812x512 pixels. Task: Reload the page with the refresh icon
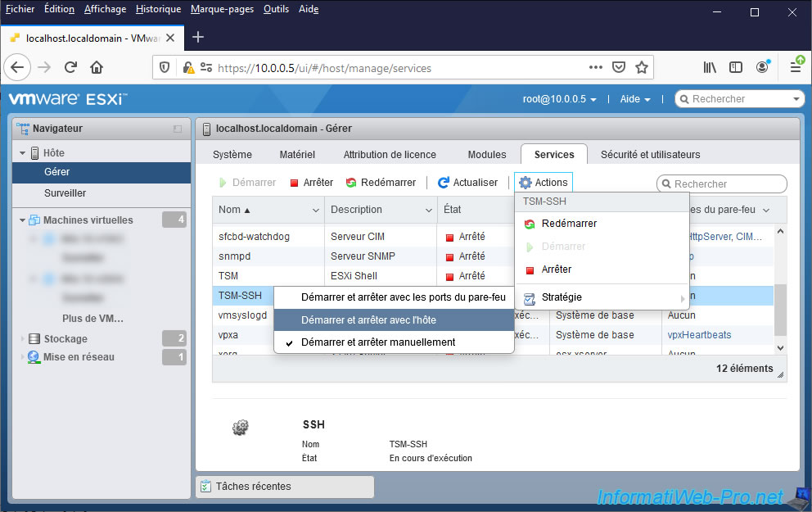tap(70, 67)
